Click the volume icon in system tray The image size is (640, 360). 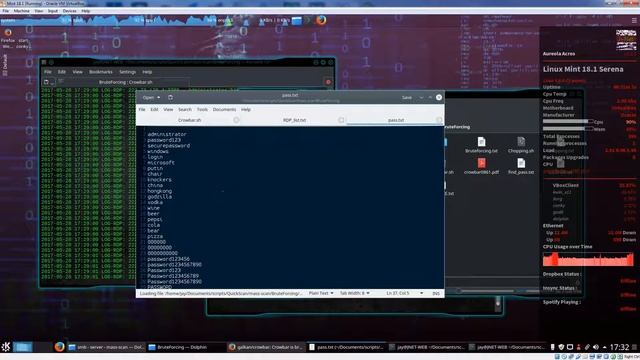click(x=596, y=347)
